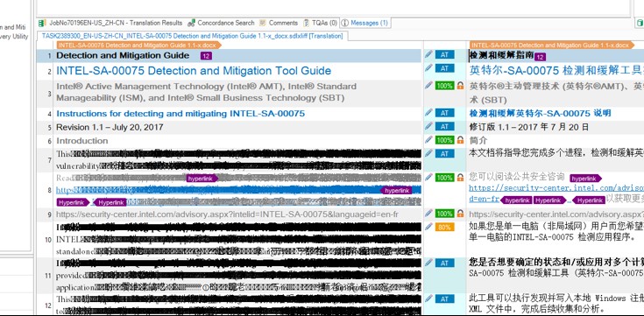Image resolution: width=644 pixels, height=316 pixels.
Task: Click the security-center.intel.com link in target segment 8
Action: click(556, 188)
